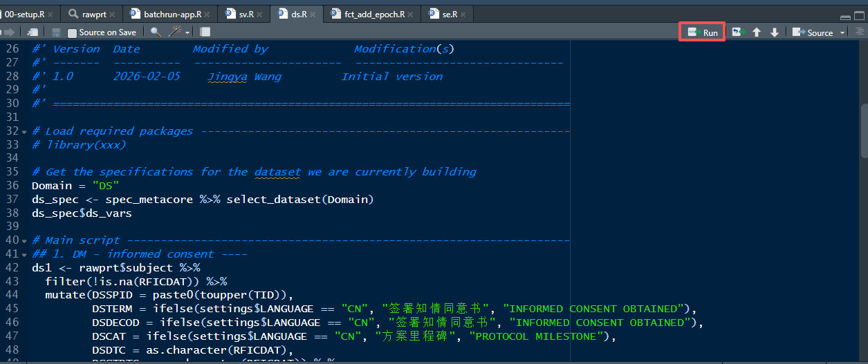The image size is (868, 364).
Task: Switch to the fct_add_epoch.R tab
Action: 374,14
